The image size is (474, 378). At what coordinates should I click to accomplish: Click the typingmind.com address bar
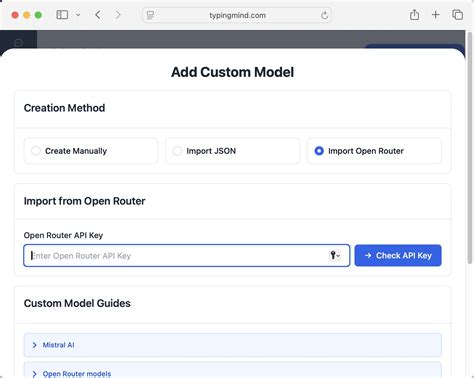point(237,15)
